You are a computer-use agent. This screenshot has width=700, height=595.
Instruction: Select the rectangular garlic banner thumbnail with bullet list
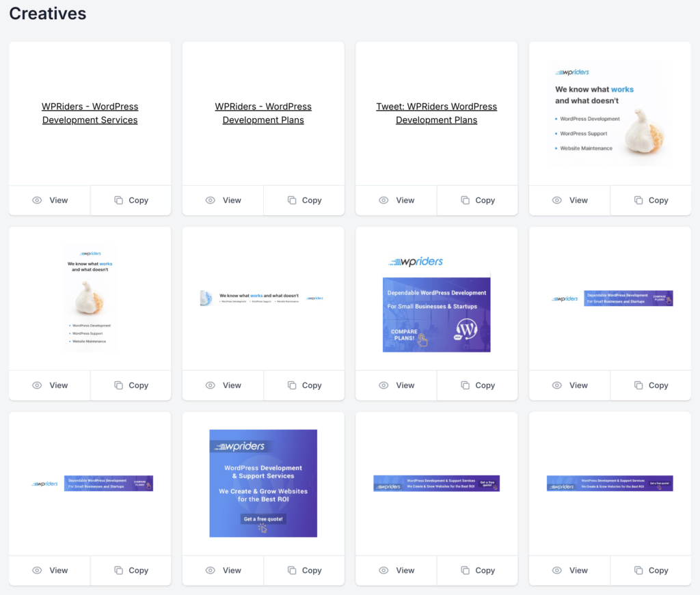pyautogui.click(x=610, y=113)
